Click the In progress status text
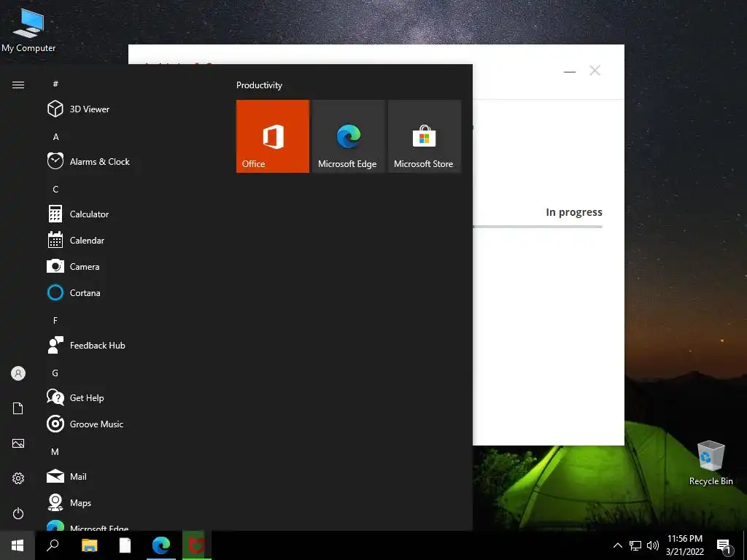This screenshot has height=560, width=747. pos(573,212)
